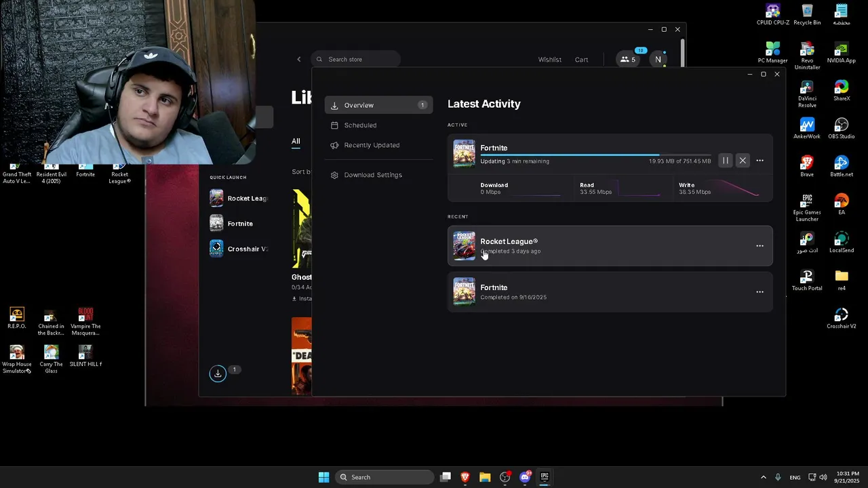Open the friends list icon

pos(629,60)
